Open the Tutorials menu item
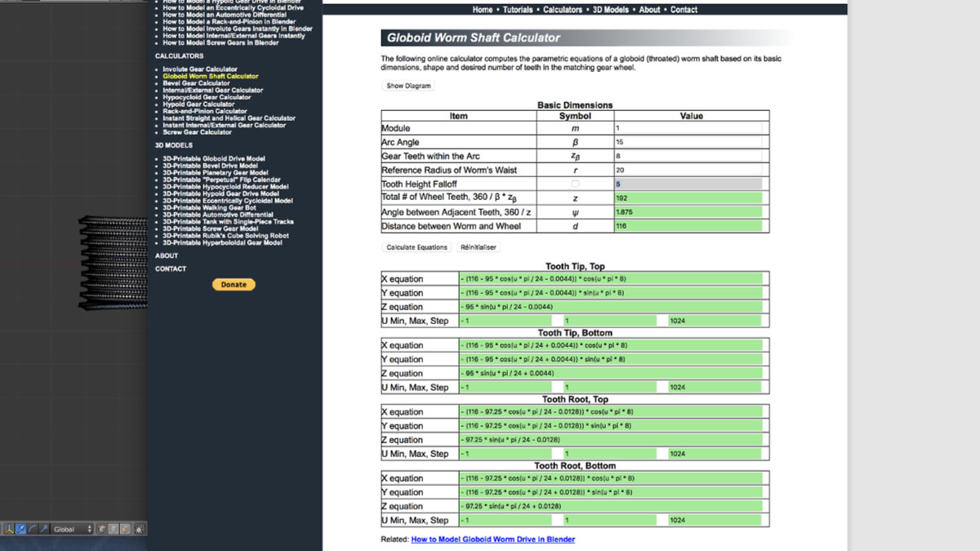Screen dimensions: 980x551 pyautogui.click(x=518, y=10)
